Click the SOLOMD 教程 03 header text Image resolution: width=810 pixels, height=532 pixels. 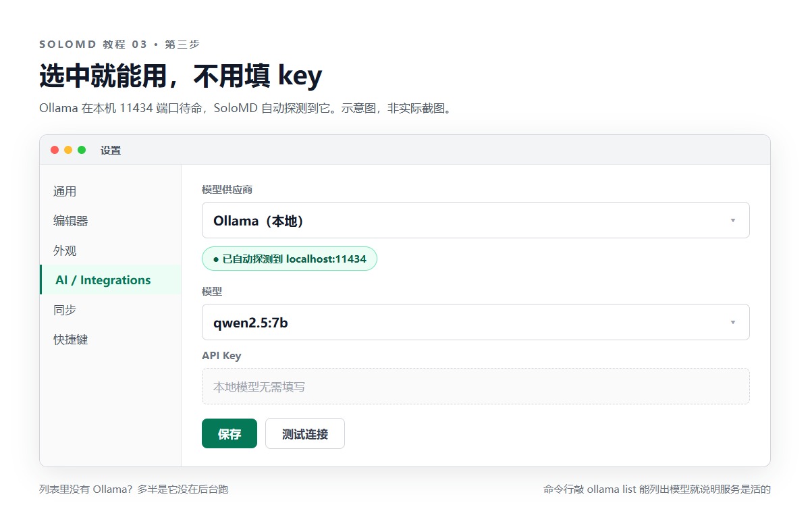click(x=119, y=45)
